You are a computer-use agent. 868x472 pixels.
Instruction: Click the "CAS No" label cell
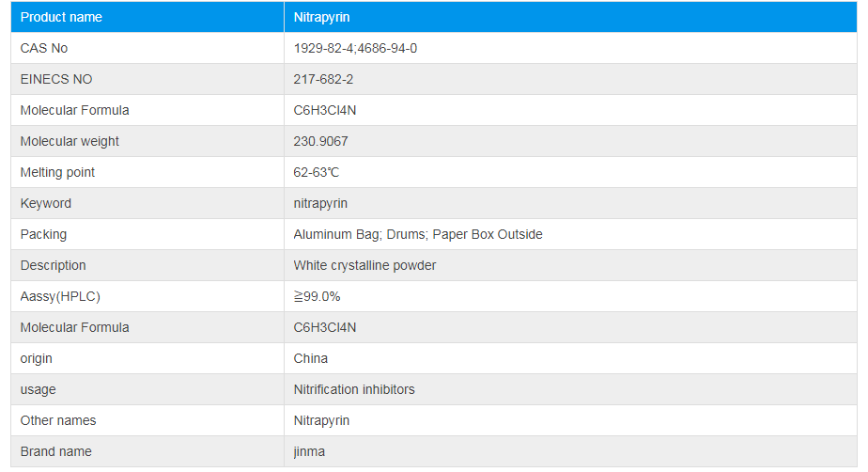coord(44,48)
